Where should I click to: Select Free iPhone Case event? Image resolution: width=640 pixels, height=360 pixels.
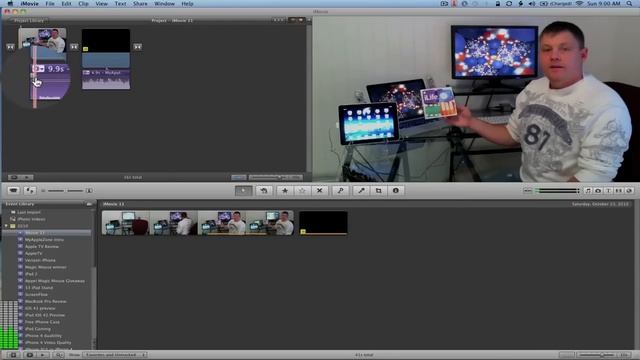coord(42,322)
